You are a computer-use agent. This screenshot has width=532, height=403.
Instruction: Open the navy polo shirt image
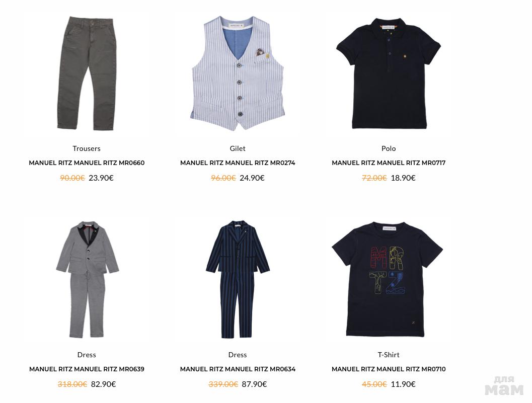389,73
